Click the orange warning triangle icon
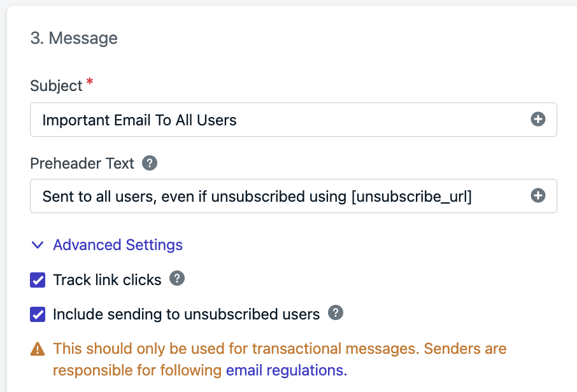The width and height of the screenshot is (577, 392). tap(38, 349)
